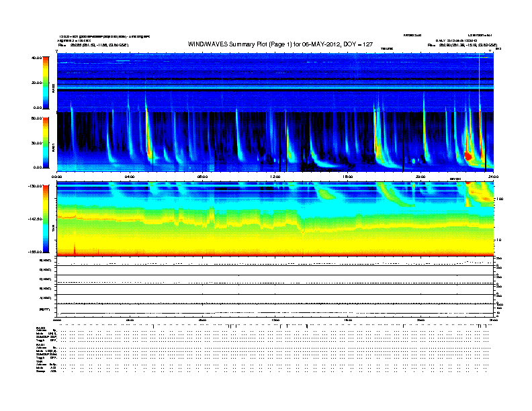This screenshot has width=532, height=411.
Task: Click the red burst blob in RAD1 spectrogram
Action: tap(468, 156)
